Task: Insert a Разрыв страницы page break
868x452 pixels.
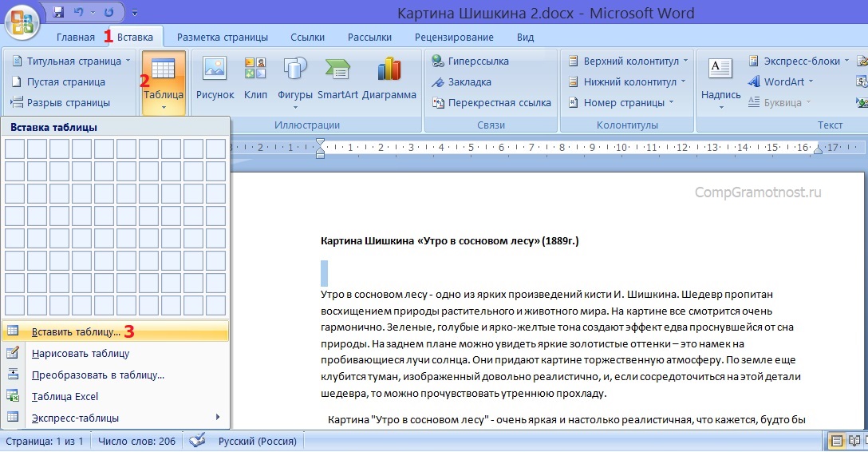Action: [68, 102]
